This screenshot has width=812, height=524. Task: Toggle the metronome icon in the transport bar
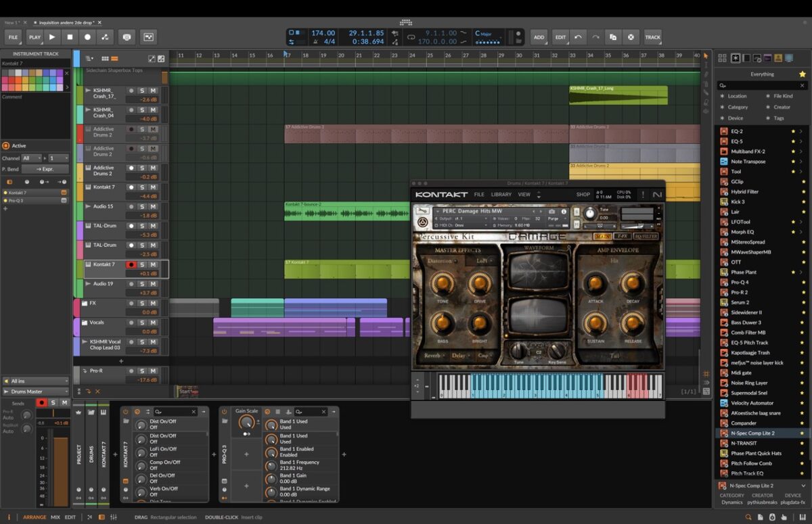(x=126, y=37)
